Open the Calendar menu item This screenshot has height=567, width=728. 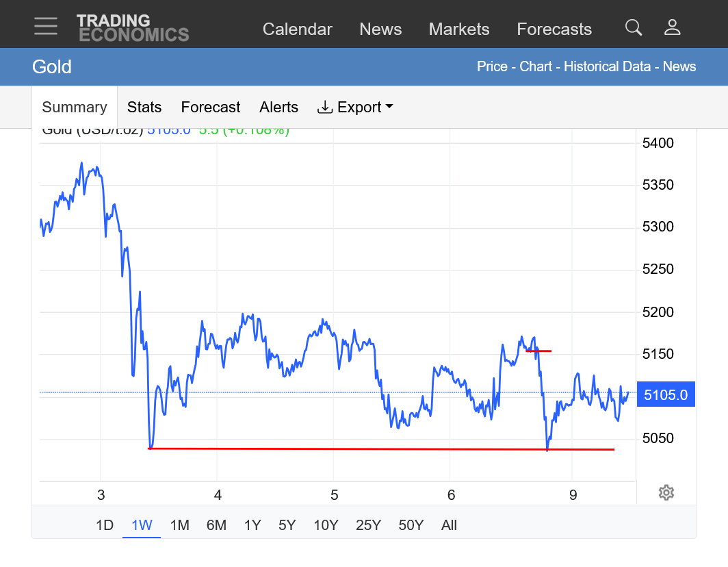pos(297,29)
